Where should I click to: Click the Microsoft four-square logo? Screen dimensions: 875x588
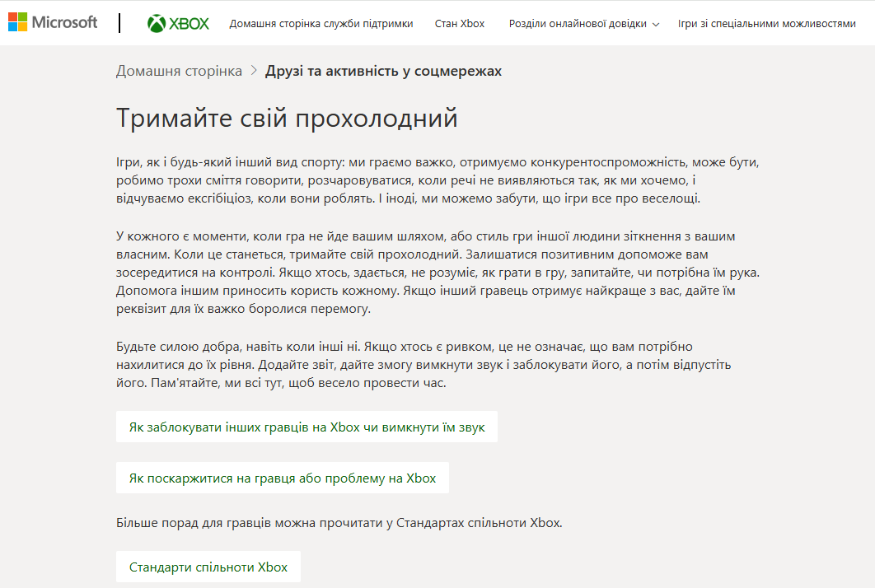coord(17,22)
